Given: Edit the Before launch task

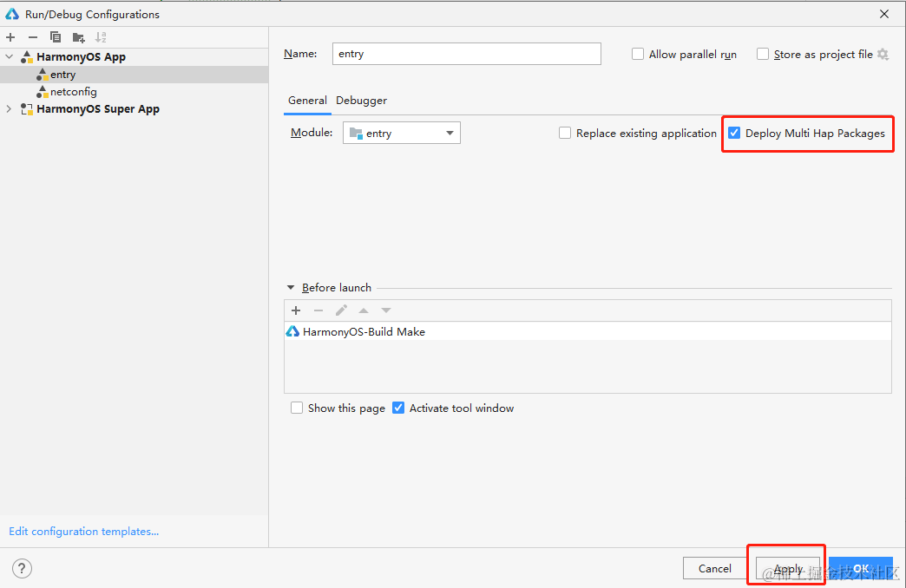Looking at the screenshot, I should click(341, 310).
